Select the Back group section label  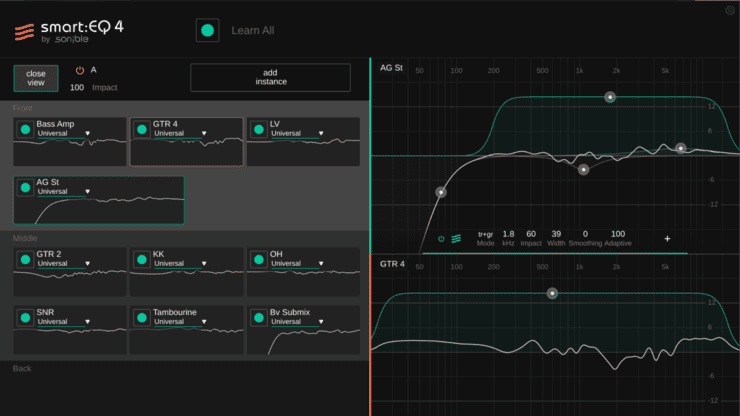[23, 368]
